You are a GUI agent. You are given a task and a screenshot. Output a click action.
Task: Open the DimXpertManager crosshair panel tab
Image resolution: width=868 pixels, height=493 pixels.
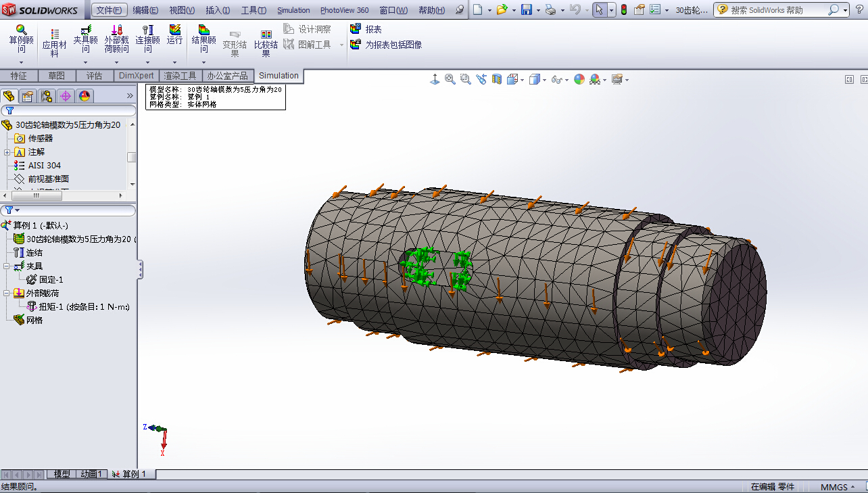click(66, 96)
